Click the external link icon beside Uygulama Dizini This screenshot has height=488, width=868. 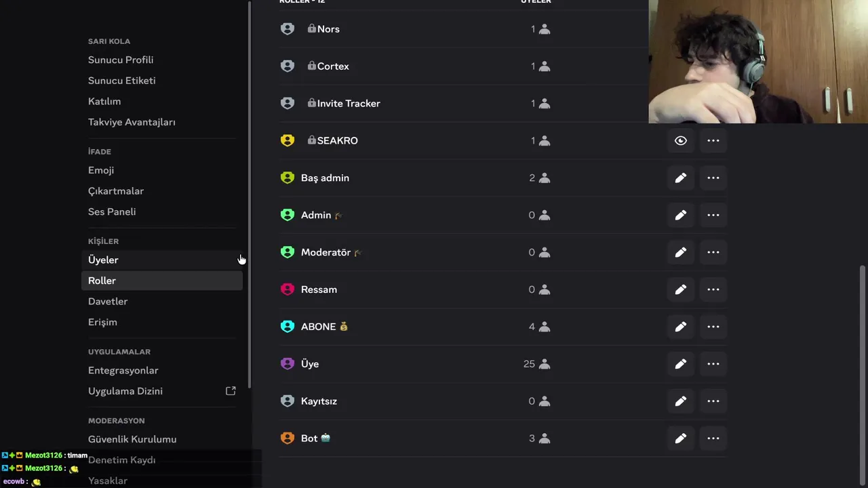pos(231,391)
